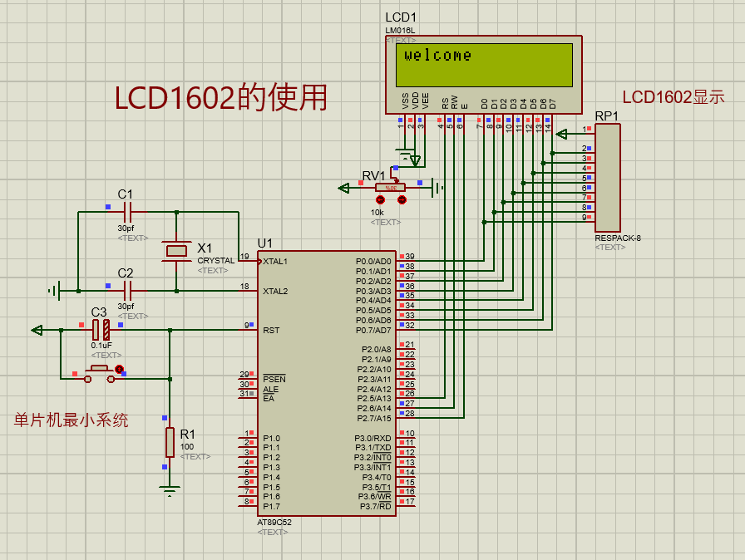Click the LCD 'D7' pin label
The height and width of the screenshot is (560, 745).
point(552,104)
